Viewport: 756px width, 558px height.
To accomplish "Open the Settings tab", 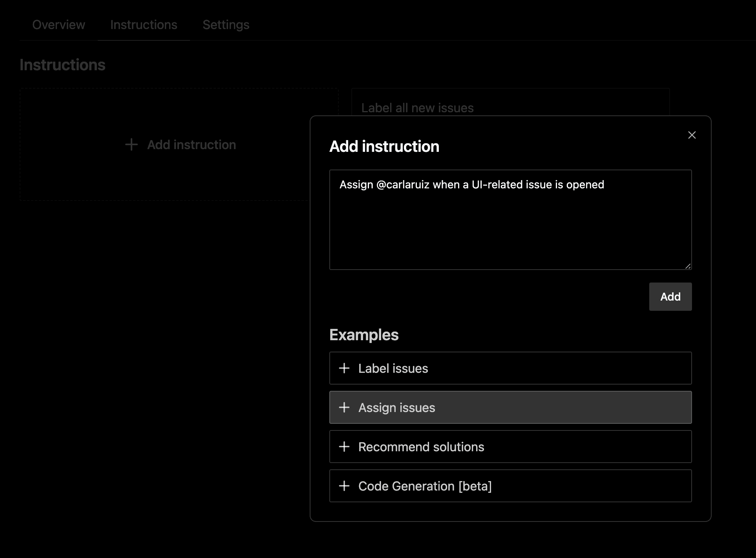I will pos(226,25).
